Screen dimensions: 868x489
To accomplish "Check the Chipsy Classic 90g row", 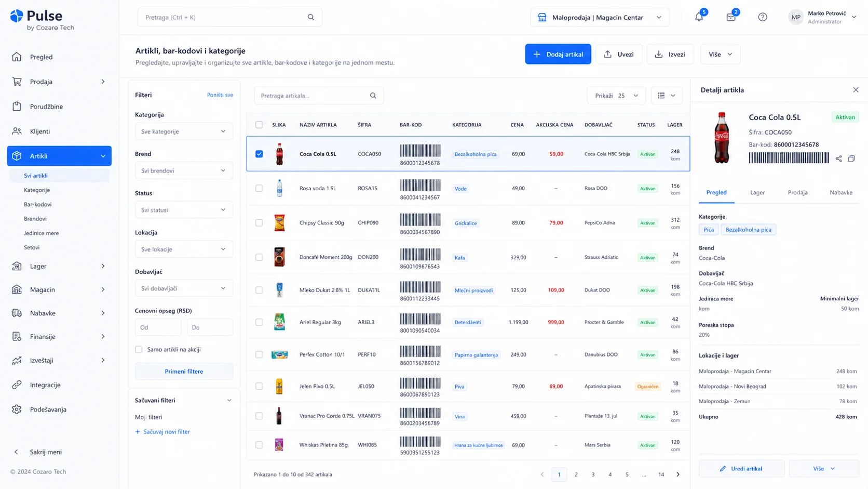I will click(x=259, y=223).
